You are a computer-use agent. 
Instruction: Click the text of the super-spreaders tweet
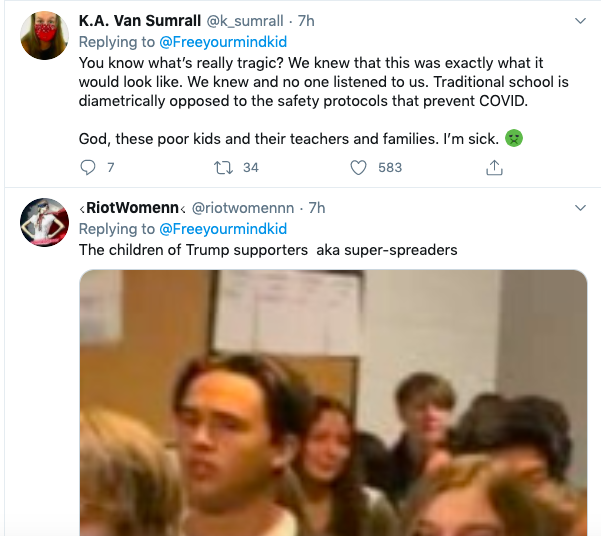(x=268, y=250)
